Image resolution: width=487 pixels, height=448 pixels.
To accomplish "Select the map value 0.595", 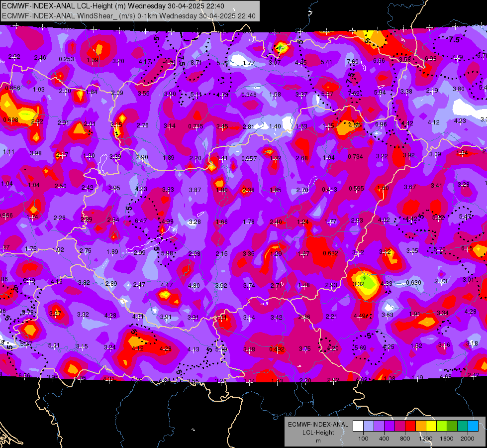I will [x=356, y=188].
